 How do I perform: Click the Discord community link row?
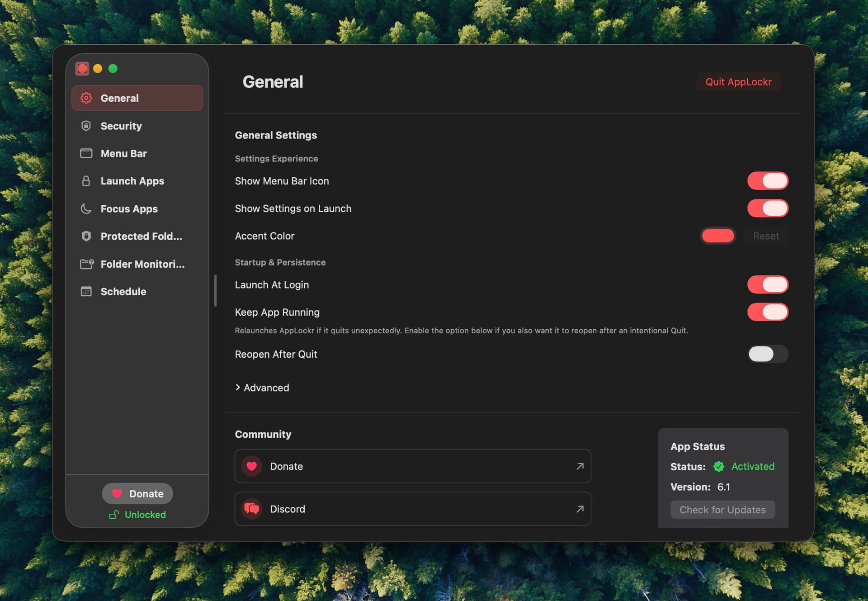coord(413,509)
